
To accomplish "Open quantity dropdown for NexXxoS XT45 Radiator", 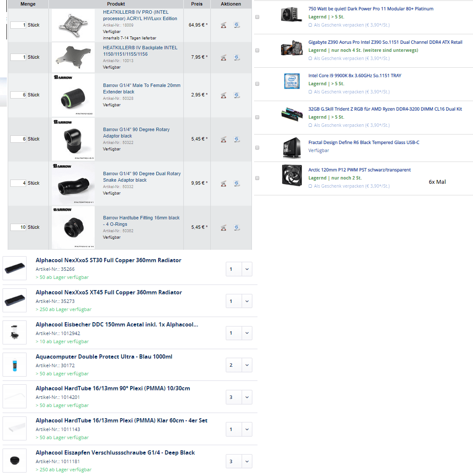I will pos(247,301).
